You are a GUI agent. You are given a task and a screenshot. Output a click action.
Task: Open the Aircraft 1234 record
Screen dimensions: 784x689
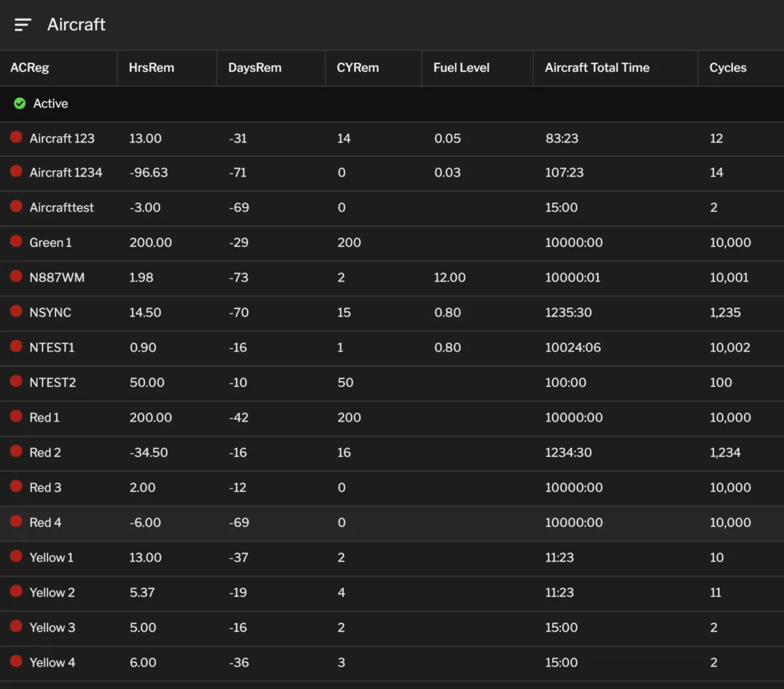(65, 173)
